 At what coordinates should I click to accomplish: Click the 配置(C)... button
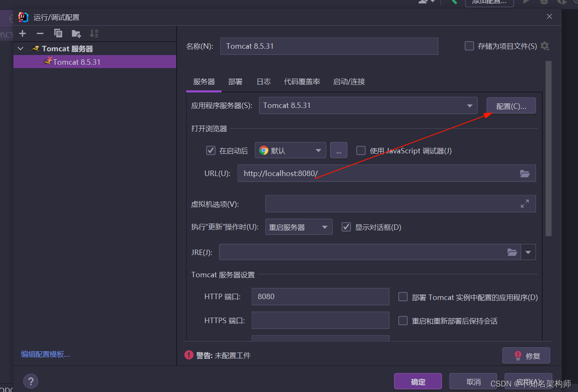tap(511, 105)
